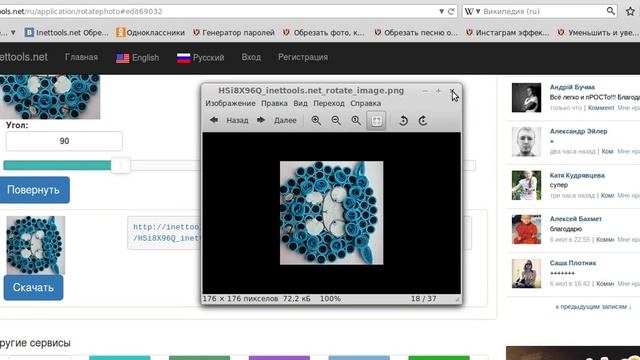Image resolution: width=640 pixels, height=360 pixels.
Task: Click the Скачать button
Action: [x=33, y=287]
